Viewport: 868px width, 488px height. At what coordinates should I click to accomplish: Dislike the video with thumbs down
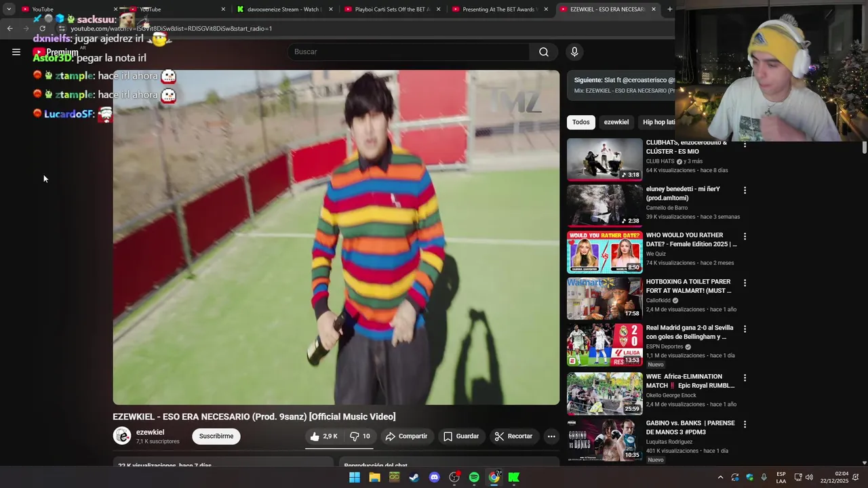(x=360, y=436)
